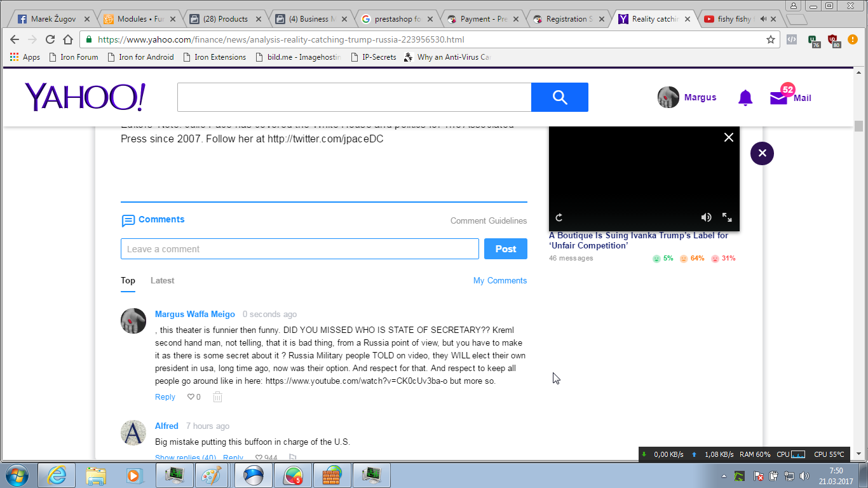
Task: Click the blue Post button
Action: click(x=506, y=249)
